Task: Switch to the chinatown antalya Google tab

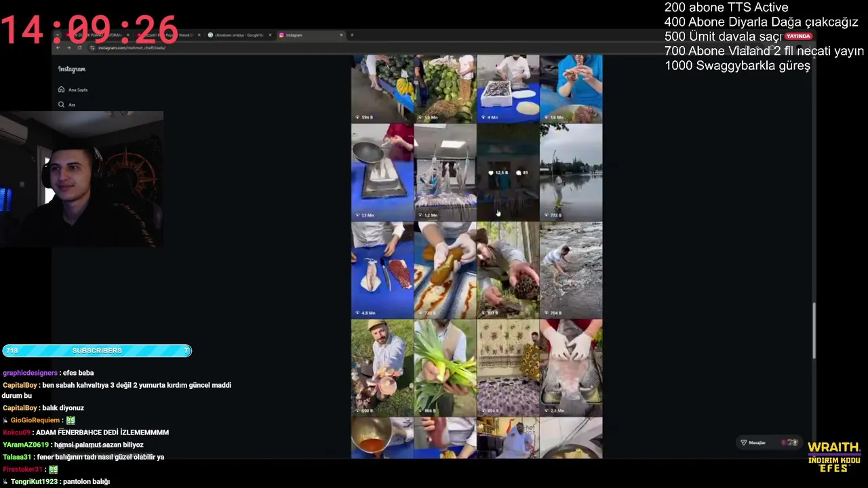Action: coord(239,35)
